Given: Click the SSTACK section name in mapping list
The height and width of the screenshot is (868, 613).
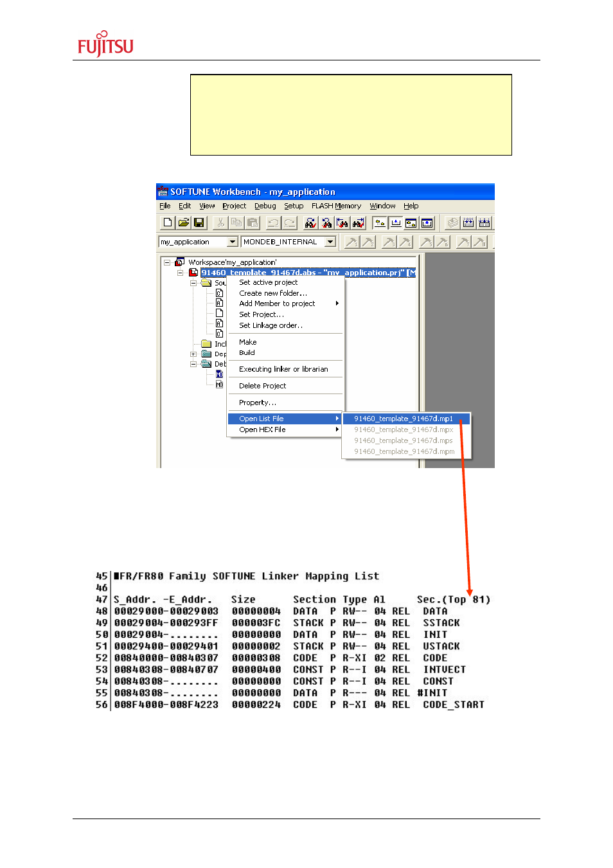Looking at the screenshot, I should point(441,623).
